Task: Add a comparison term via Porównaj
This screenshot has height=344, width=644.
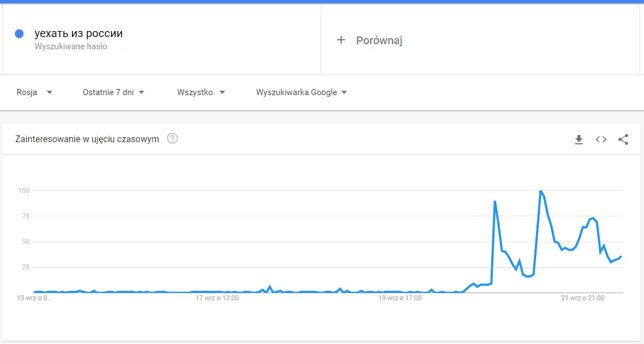Action: 379,40
